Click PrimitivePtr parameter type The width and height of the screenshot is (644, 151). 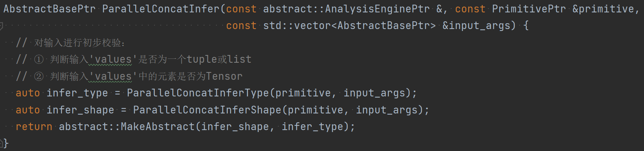click(x=529, y=9)
